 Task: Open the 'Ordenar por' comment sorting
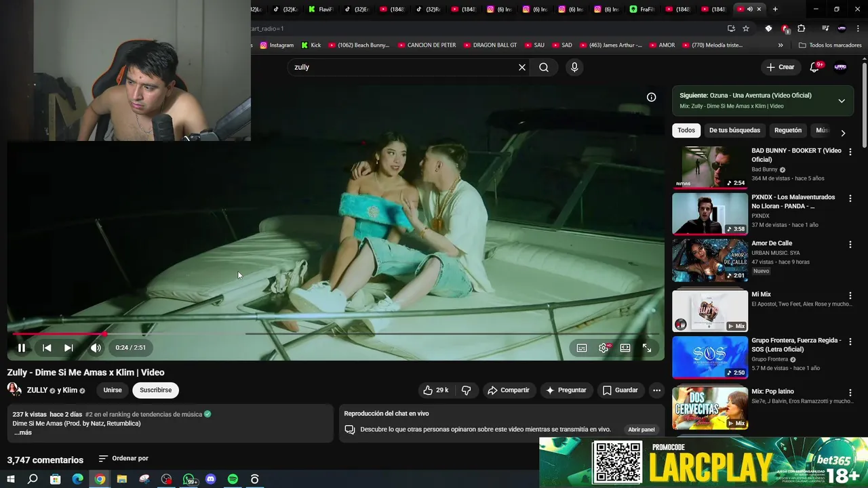[x=123, y=459]
